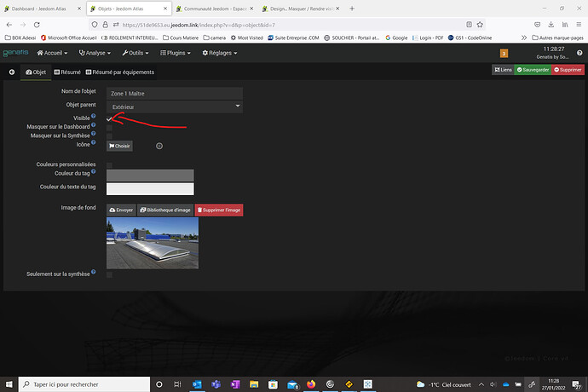
Task: Bookmark page using the star icon
Action: coord(480,25)
